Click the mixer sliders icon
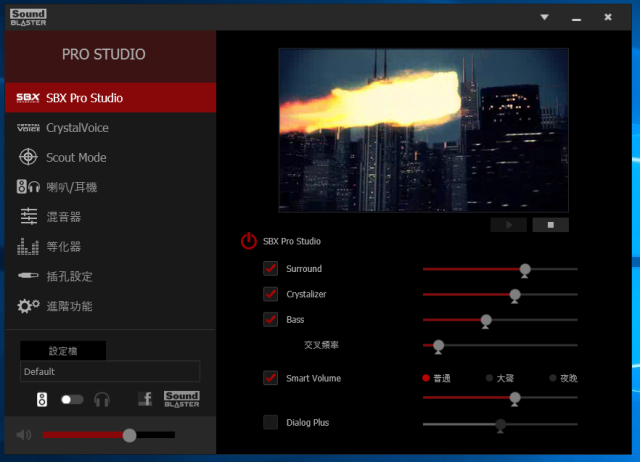Image resolution: width=640 pixels, height=462 pixels. 29,216
